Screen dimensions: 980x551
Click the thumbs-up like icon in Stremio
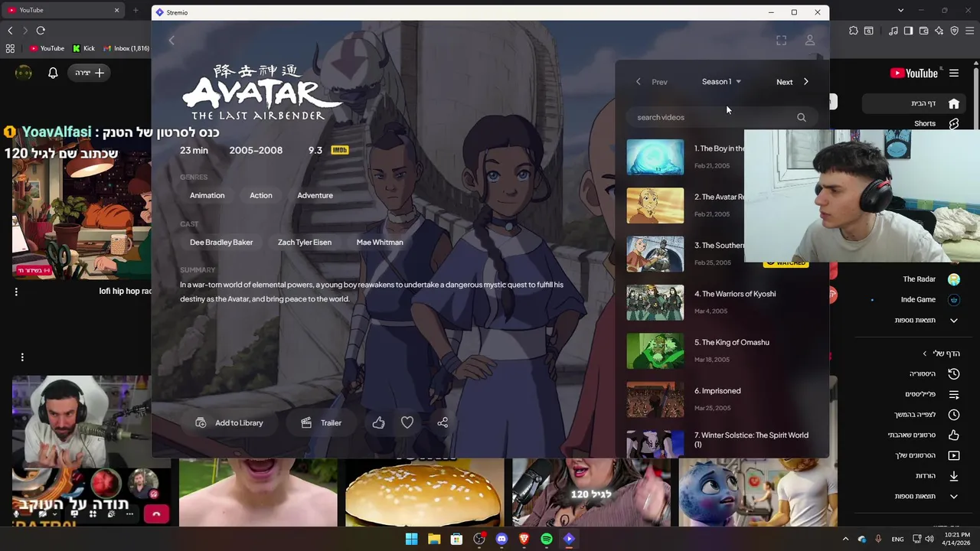tap(378, 422)
